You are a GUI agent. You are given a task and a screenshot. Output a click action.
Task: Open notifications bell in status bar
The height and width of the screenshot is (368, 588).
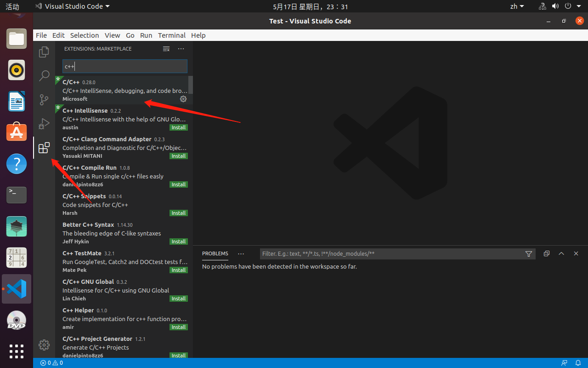pyautogui.click(x=579, y=363)
